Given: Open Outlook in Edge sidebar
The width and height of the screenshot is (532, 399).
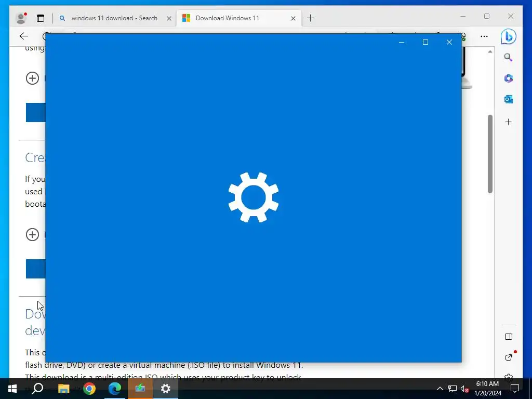Looking at the screenshot, I should pyautogui.click(x=508, y=99).
